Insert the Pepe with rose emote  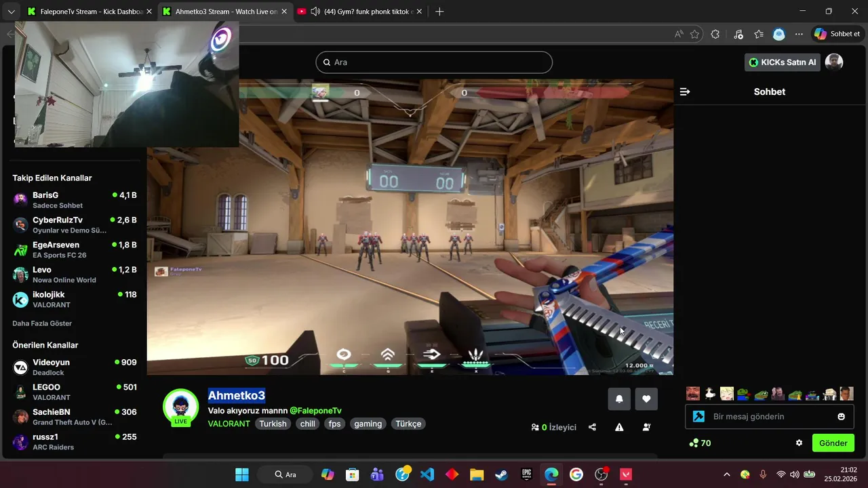point(744,394)
